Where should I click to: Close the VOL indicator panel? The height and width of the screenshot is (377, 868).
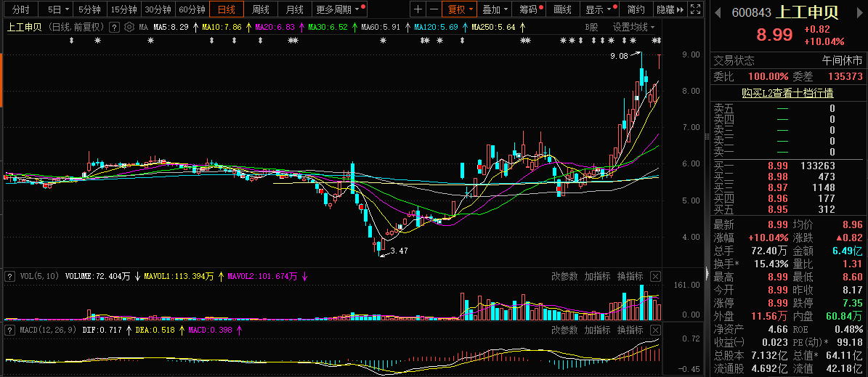coord(655,276)
